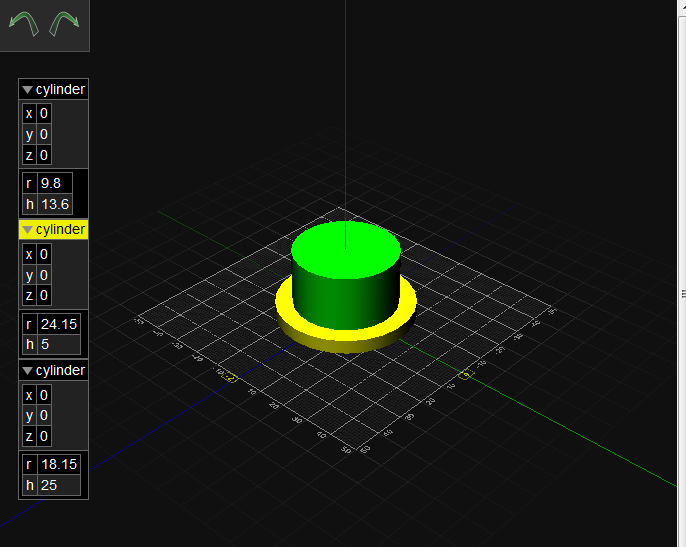Image resolution: width=686 pixels, height=547 pixels.
Task: Click the undo arrow icon
Action: tap(24, 24)
